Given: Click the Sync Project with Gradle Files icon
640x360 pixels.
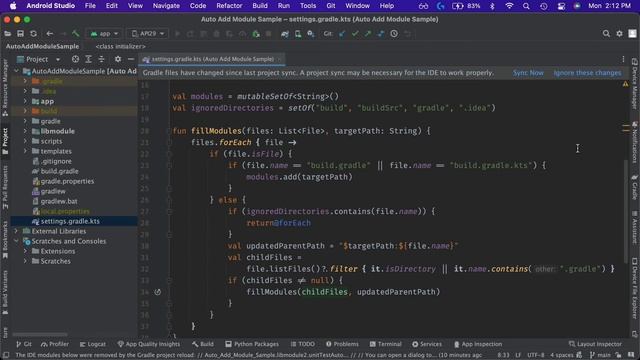Looking at the screenshot, I should (285, 34).
